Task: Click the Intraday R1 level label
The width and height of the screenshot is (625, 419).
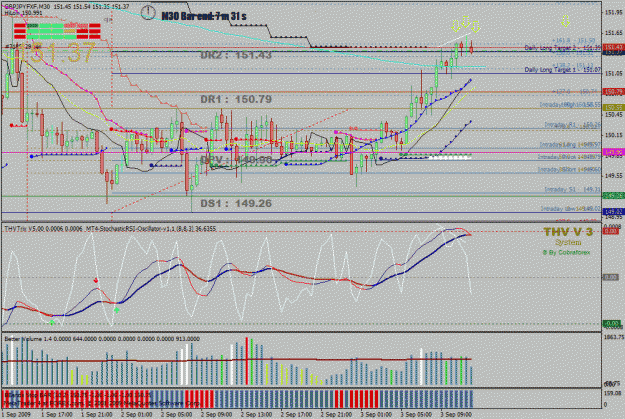Action: click(x=572, y=125)
